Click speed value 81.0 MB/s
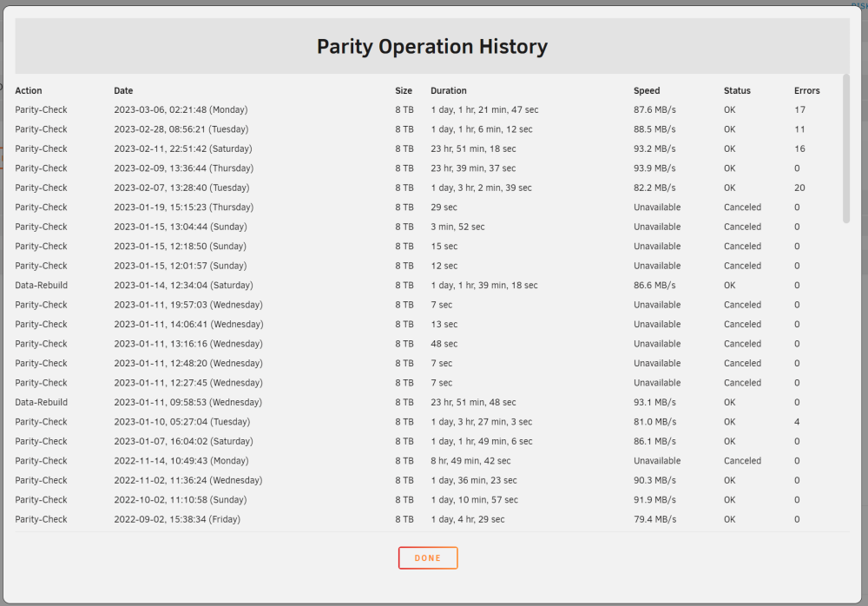The height and width of the screenshot is (606, 868). point(654,422)
